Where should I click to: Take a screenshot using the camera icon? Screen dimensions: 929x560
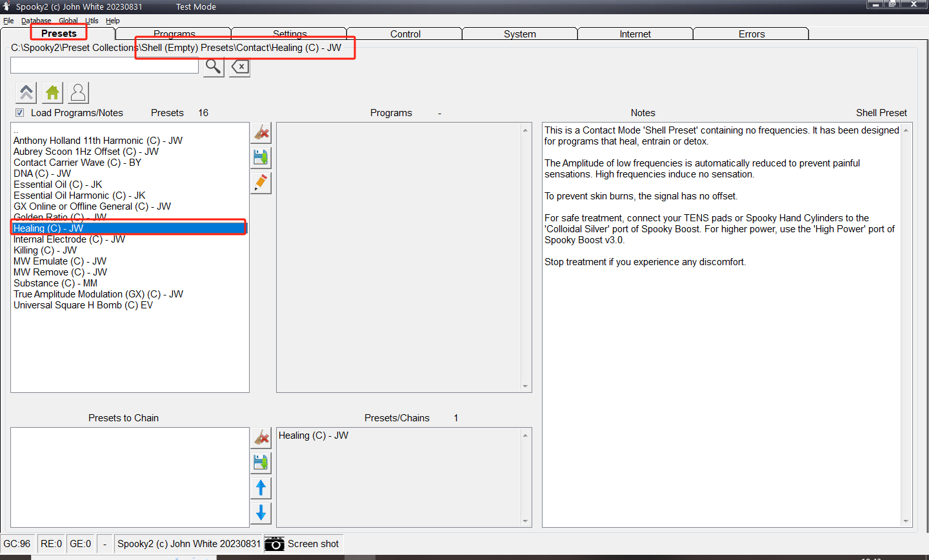click(x=274, y=544)
